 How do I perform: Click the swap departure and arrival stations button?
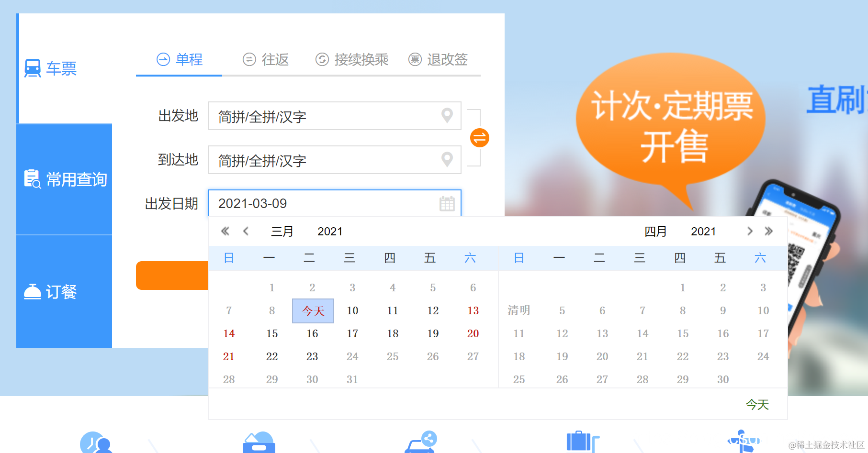click(x=478, y=138)
